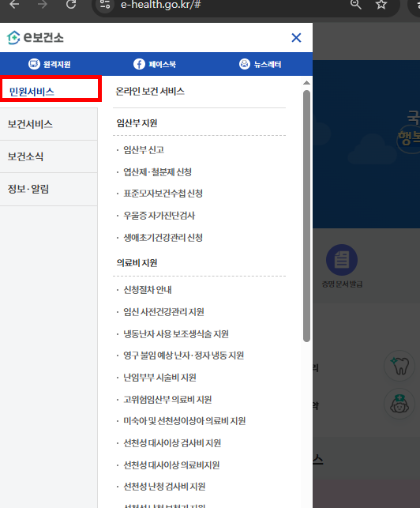The height and width of the screenshot is (508, 420).
Task: Click browser forward arrow
Action: click(43, 5)
